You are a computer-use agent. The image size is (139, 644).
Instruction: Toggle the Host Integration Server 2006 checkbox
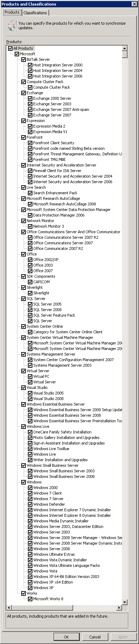pos(30,76)
